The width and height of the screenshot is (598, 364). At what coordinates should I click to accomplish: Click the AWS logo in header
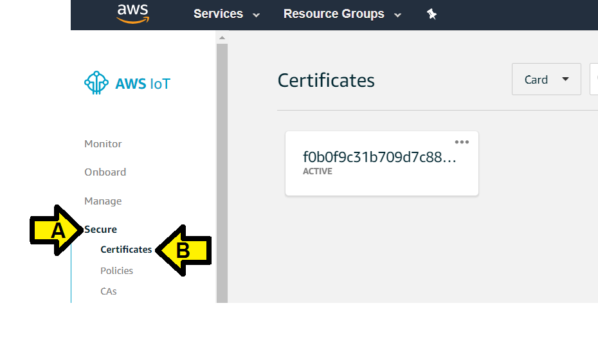[x=132, y=14]
